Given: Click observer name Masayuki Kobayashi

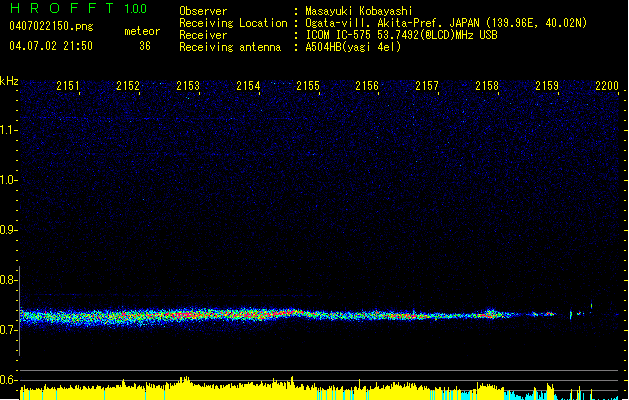Looking at the screenshot, I should point(359,11).
